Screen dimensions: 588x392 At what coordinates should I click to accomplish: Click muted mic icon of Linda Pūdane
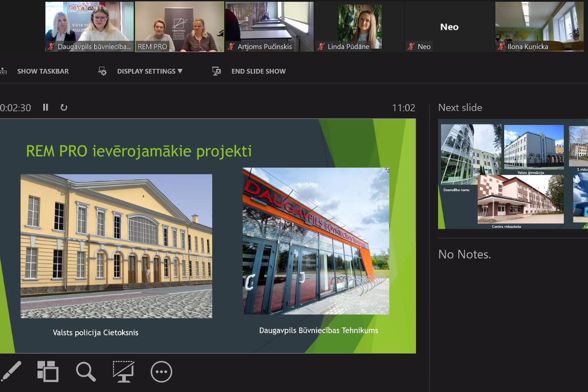[321, 46]
